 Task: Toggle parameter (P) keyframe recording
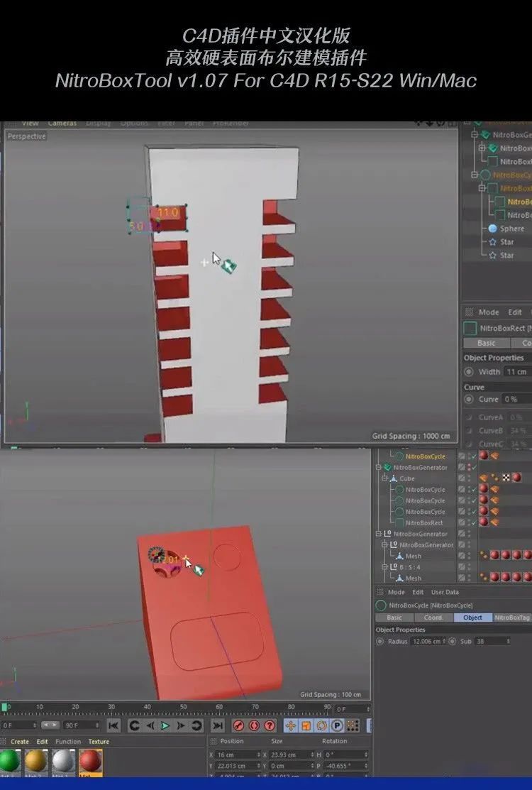click(x=337, y=725)
